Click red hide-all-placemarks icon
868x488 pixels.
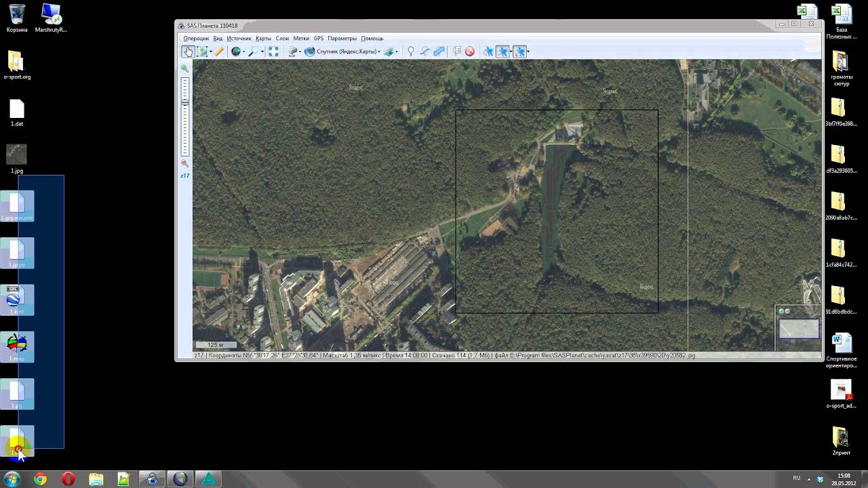tap(469, 52)
